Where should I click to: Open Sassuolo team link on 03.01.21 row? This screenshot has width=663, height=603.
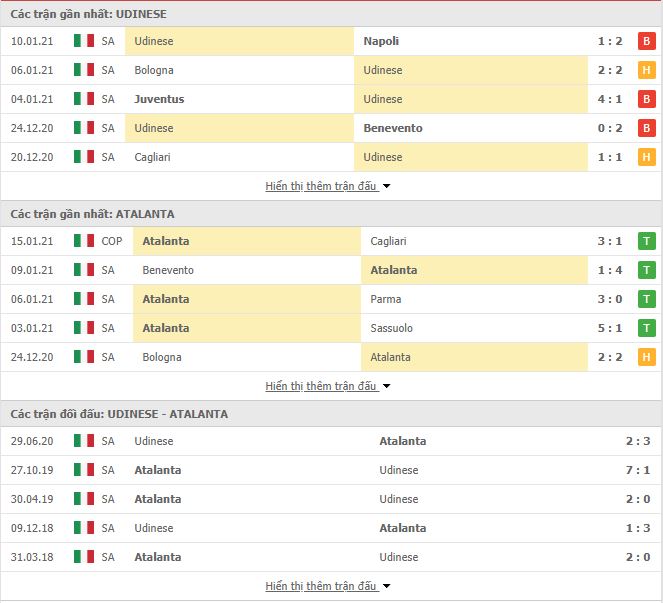(x=391, y=328)
